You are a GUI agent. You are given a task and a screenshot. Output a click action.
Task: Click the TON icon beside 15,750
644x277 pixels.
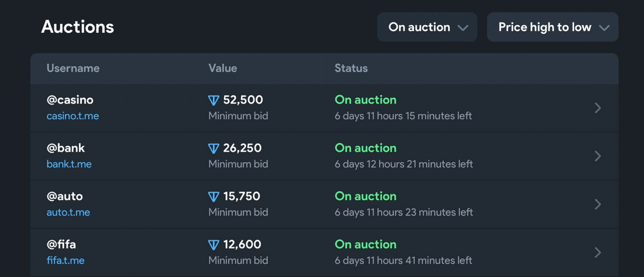coord(214,197)
